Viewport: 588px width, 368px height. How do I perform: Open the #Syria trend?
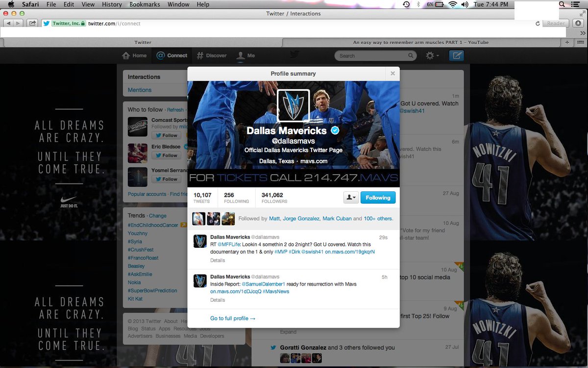(x=135, y=241)
